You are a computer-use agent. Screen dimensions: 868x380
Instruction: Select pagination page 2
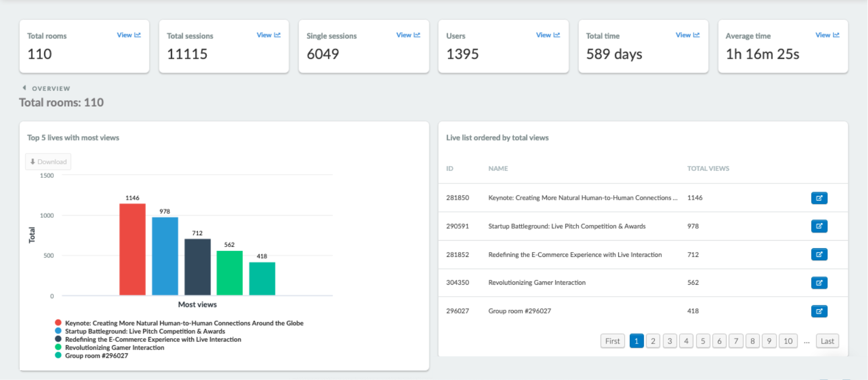click(653, 341)
